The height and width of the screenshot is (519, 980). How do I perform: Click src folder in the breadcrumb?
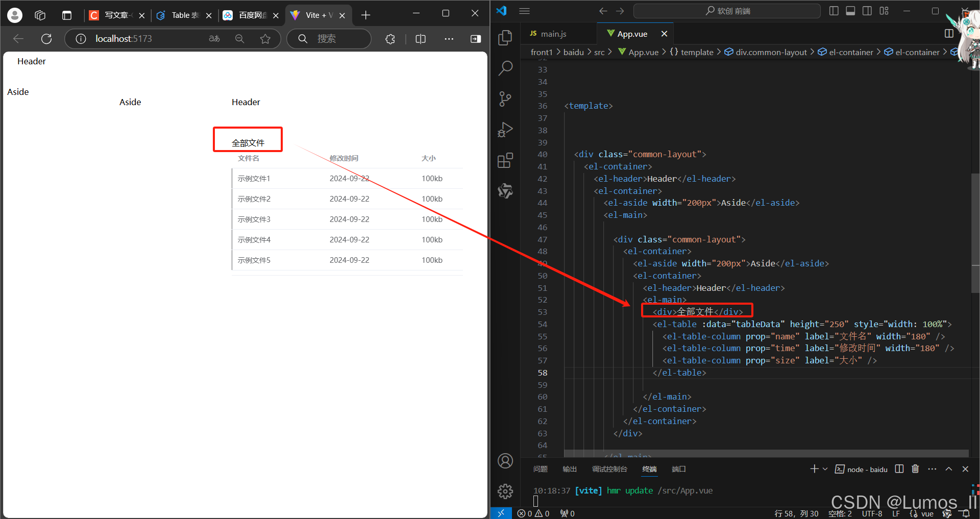[x=599, y=52]
